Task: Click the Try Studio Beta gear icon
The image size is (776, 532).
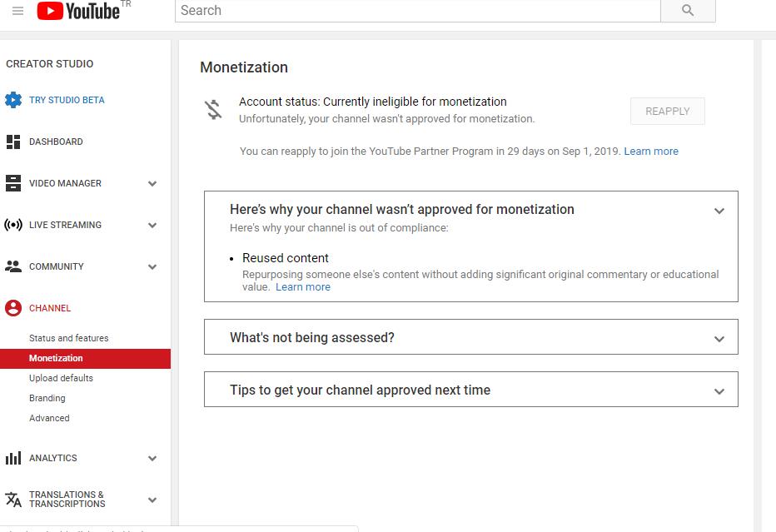Action: (x=13, y=100)
